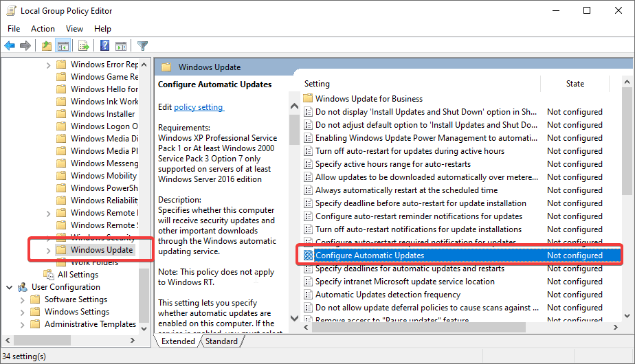This screenshot has width=635, height=364.
Task: Select Windows Hello for Business tree item
Action: (x=104, y=89)
